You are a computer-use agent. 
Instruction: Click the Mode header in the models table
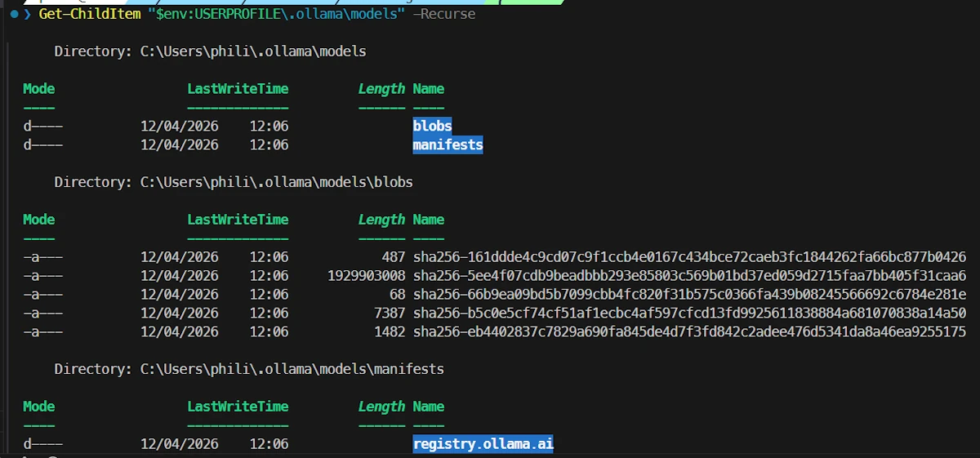point(38,89)
